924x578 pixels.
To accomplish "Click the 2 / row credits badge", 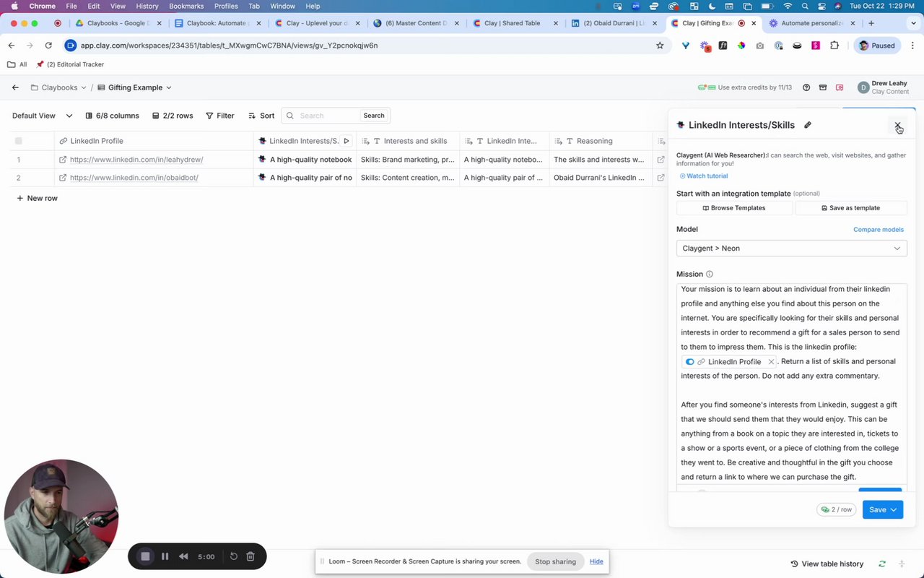I will pyautogui.click(x=837, y=509).
